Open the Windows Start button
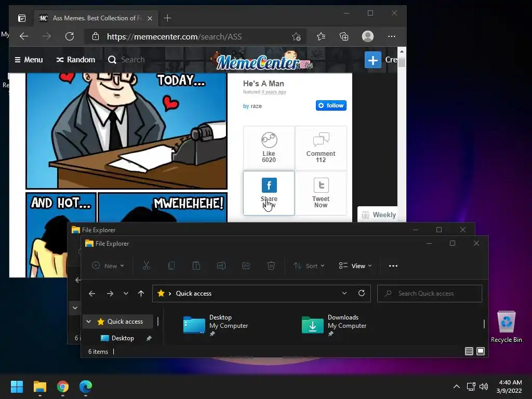The width and height of the screenshot is (532, 399). 17,387
